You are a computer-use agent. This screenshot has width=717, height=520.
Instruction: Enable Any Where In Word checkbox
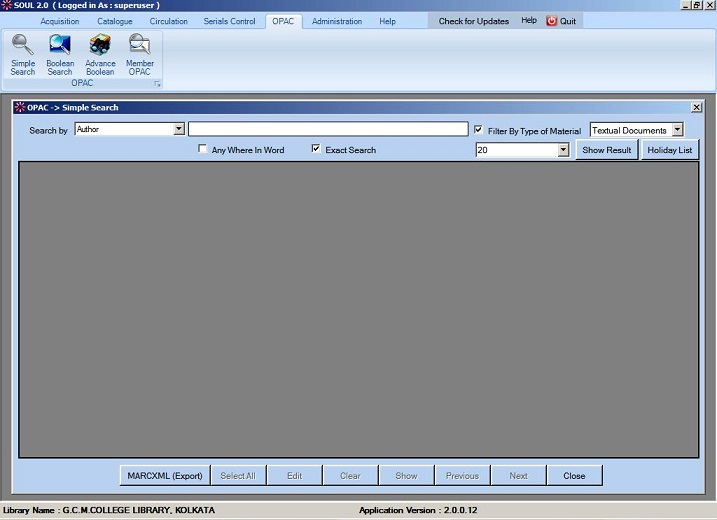(x=202, y=149)
